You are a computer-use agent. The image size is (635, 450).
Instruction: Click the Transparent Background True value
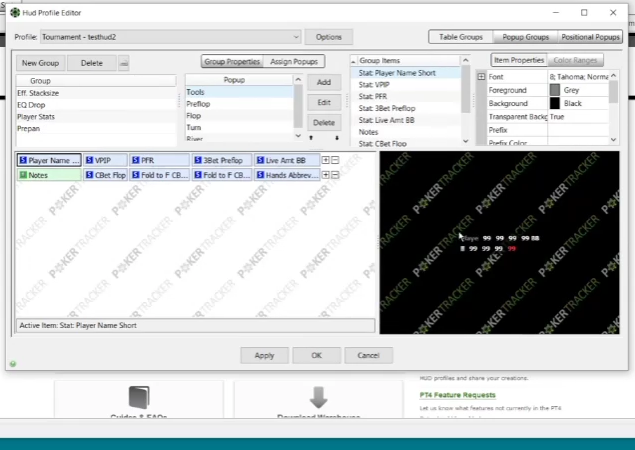pos(578,117)
